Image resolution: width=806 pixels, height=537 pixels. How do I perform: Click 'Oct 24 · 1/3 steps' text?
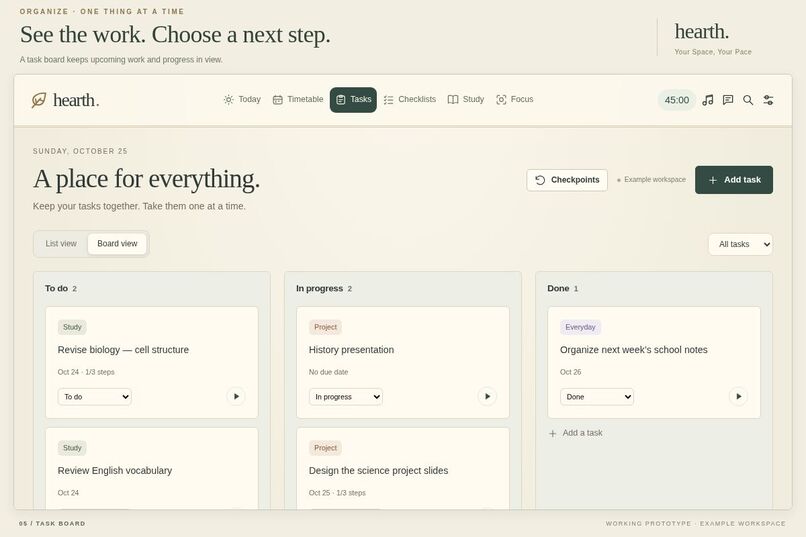click(x=86, y=372)
